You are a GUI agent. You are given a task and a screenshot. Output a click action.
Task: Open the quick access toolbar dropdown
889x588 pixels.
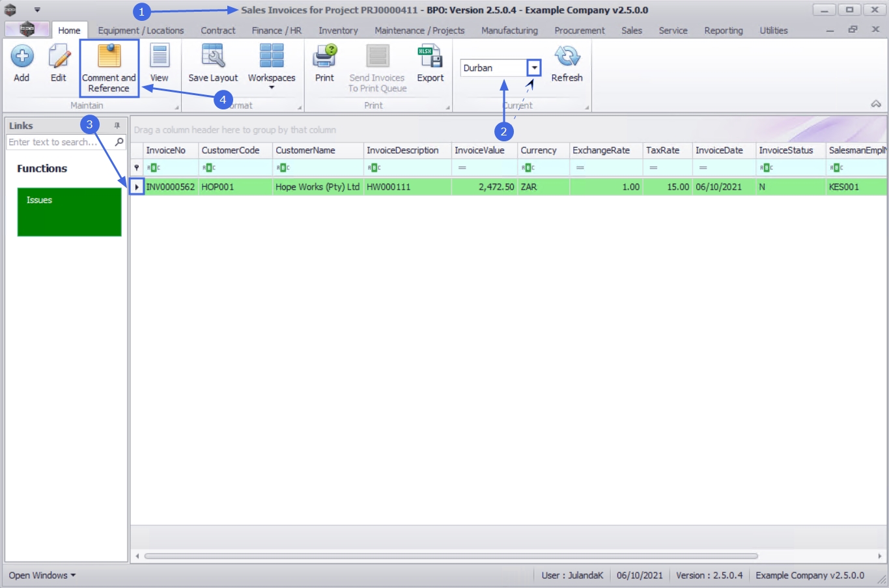point(37,10)
